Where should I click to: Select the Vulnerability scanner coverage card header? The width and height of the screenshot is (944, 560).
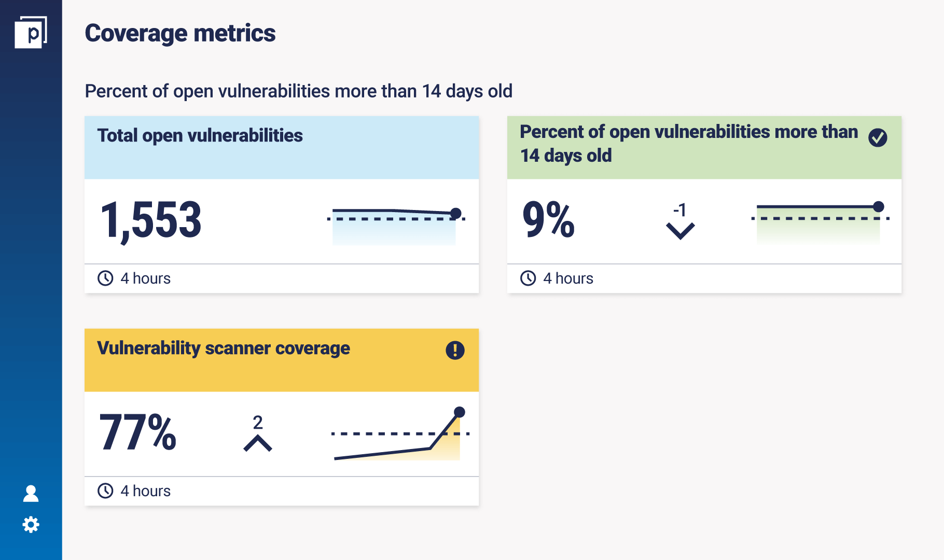(223, 348)
